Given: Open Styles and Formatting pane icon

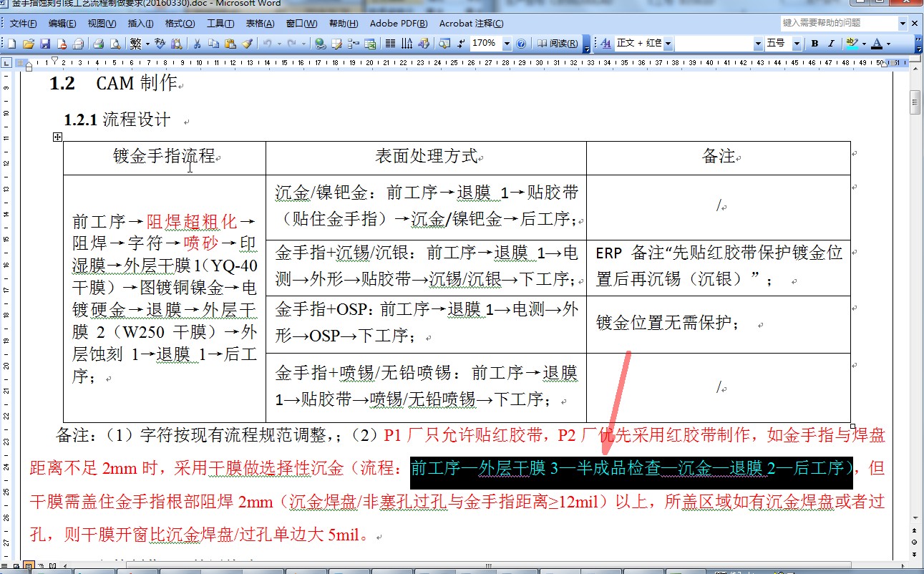Looking at the screenshot, I should tap(606, 44).
